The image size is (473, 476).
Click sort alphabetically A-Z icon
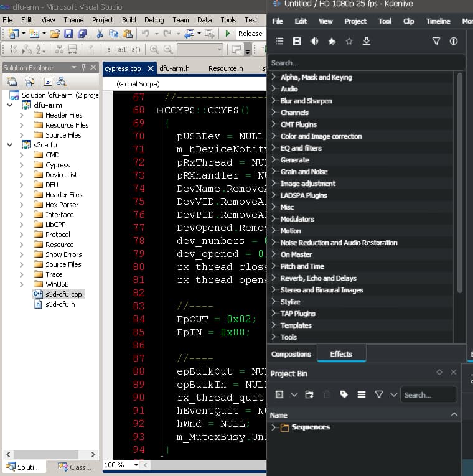(x=40, y=49)
